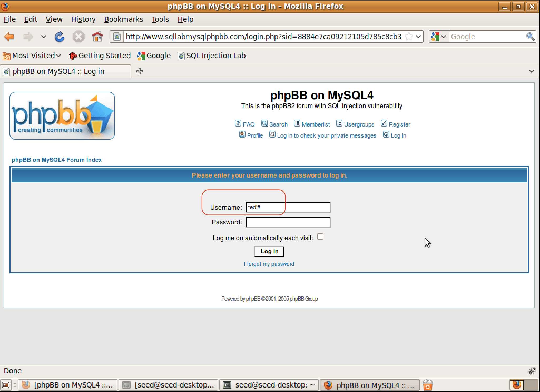540x392 pixels.
Task: Click the Profile icon
Action: coord(242,134)
